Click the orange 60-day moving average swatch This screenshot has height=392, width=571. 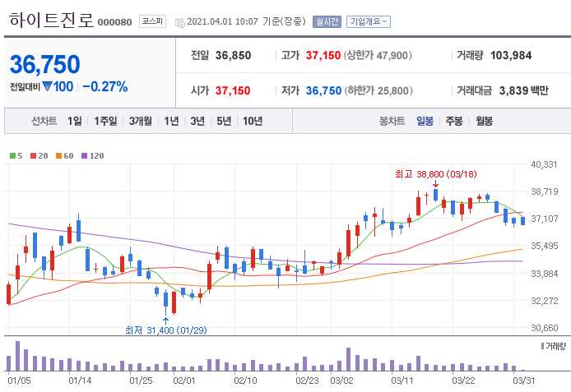click(58, 155)
